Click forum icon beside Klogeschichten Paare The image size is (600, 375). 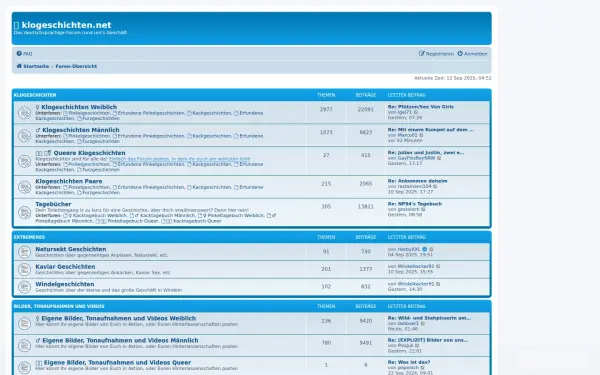pos(24,187)
